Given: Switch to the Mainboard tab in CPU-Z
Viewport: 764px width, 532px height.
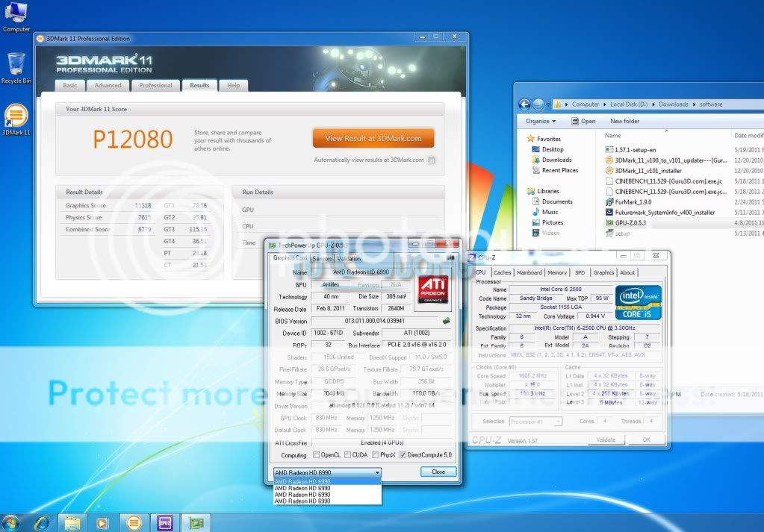Looking at the screenshot, I should 529,273.
